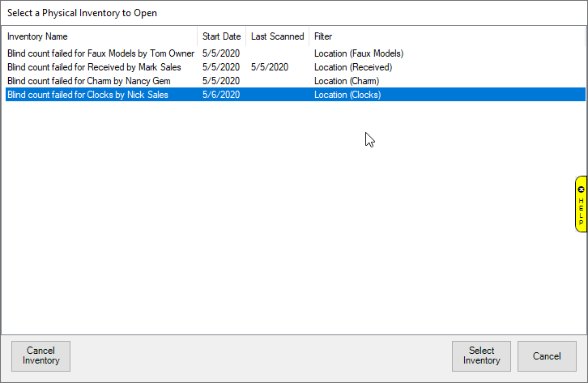This screenshot has height=383, width=588.
Task: Select Received by Mark Sales inventory row
Action: [94, 67]
